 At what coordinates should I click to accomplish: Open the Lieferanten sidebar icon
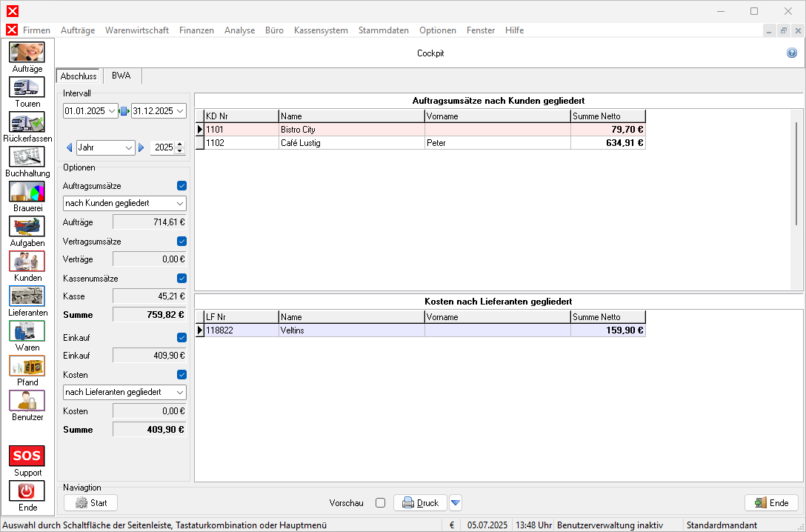(x=27, y=296)
